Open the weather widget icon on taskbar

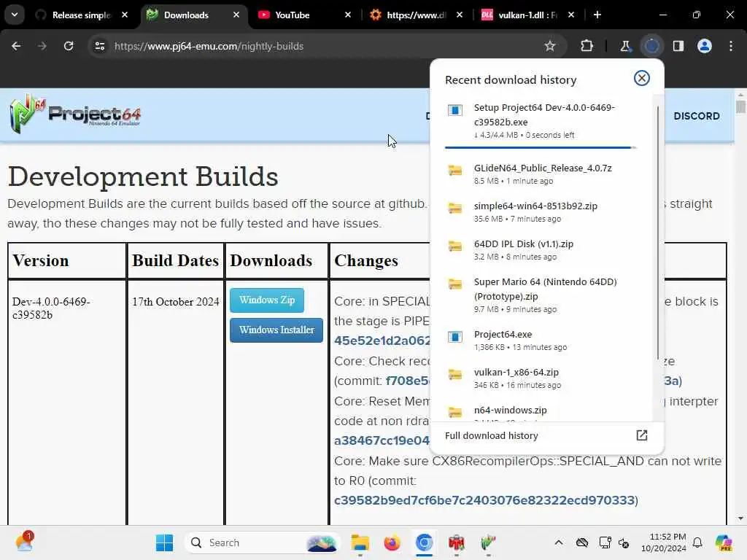[x=24, y=542]
